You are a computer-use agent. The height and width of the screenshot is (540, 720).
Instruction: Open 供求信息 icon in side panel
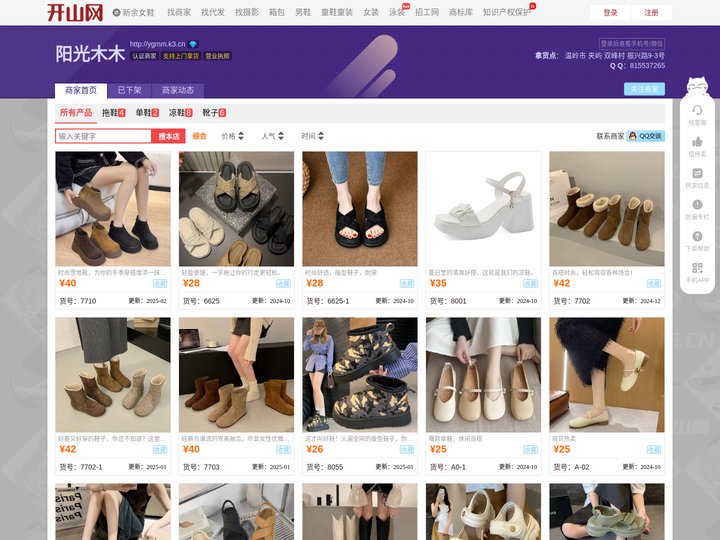[x=697, y=173]
